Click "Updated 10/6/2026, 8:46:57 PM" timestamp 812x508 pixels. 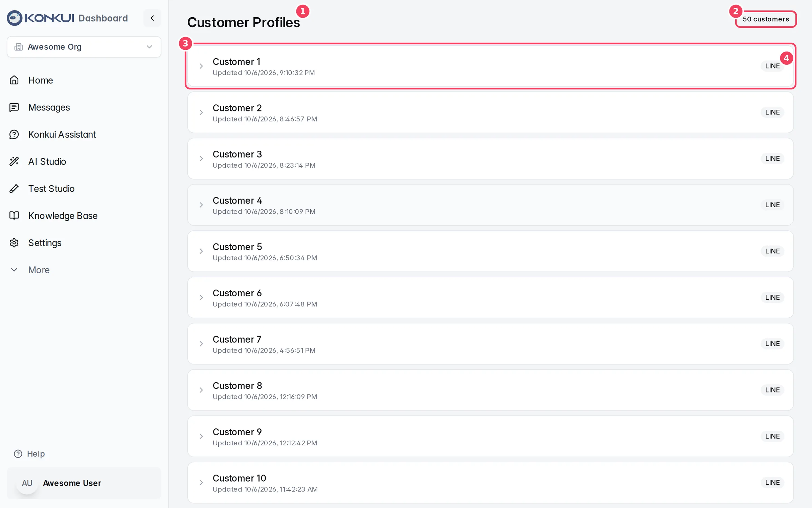pyautogui.click(x=265, y=119)
